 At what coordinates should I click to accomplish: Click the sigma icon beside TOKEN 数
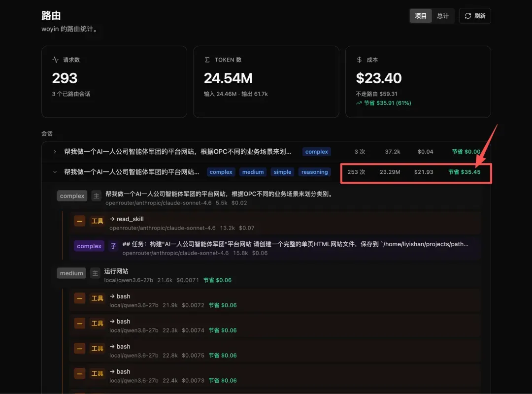207,60
